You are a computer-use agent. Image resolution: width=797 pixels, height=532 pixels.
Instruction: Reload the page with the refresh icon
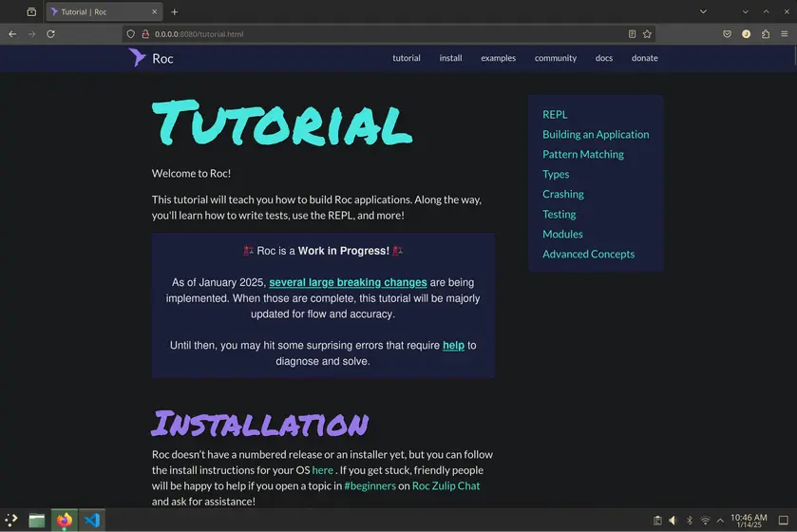(51, 34)
